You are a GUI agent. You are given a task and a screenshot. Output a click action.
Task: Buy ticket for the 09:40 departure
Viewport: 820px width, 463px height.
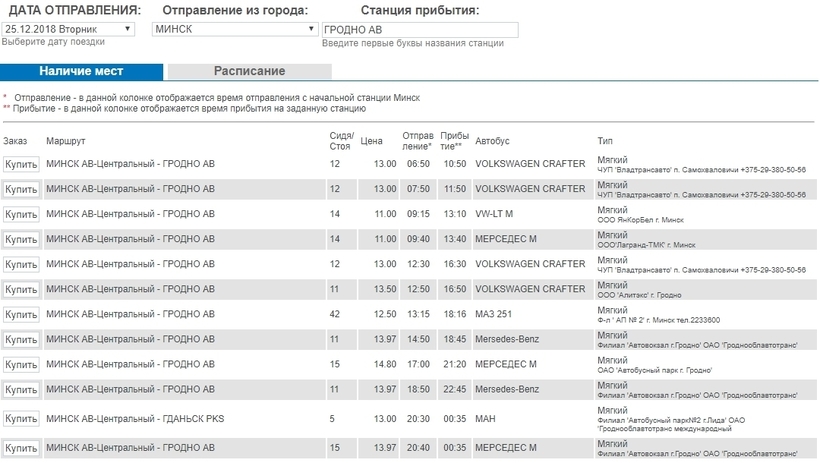(21, 240)
